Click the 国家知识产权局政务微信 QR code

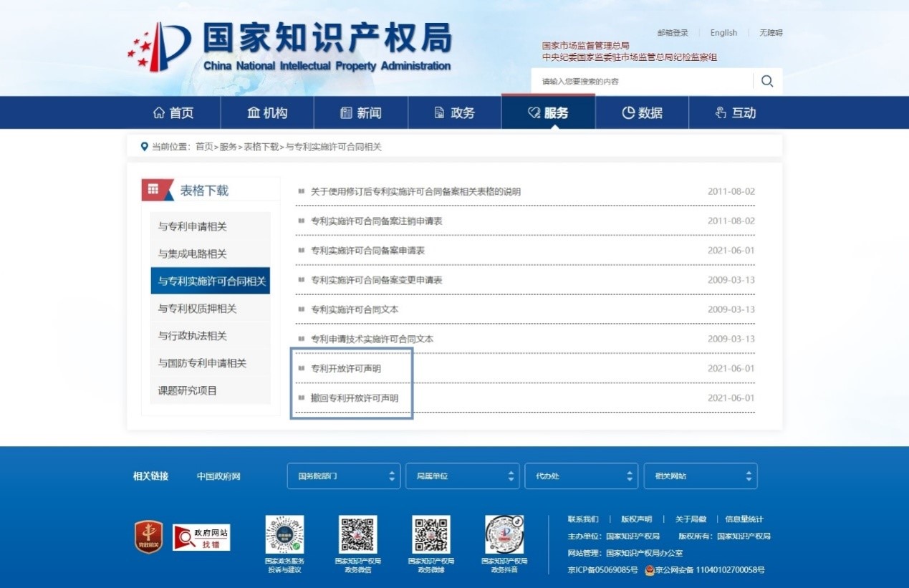point(357,534)
